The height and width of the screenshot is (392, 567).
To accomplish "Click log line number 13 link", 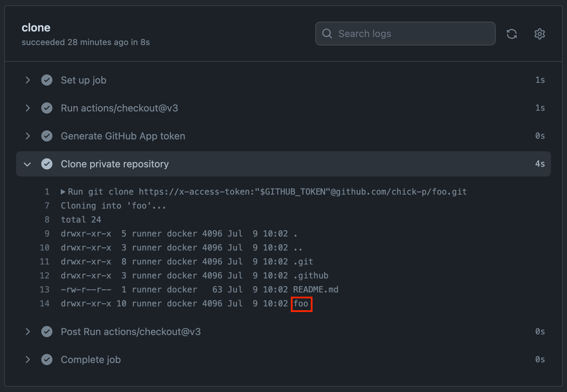I will (45, 290).
